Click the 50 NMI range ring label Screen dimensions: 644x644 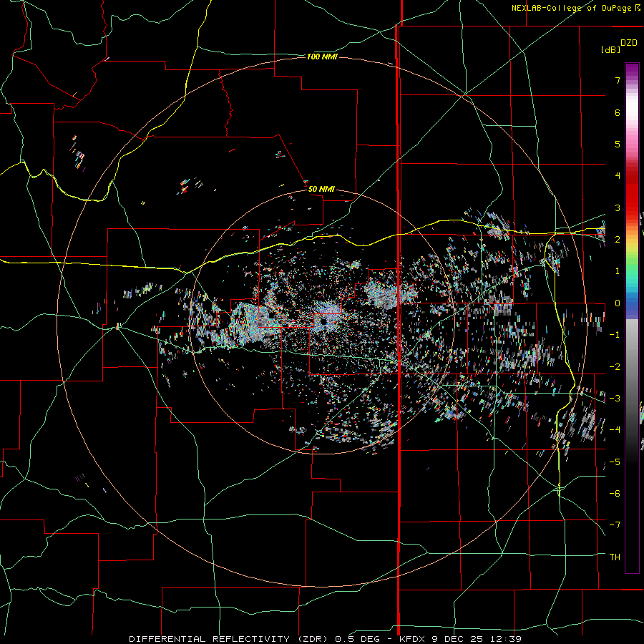321,189
